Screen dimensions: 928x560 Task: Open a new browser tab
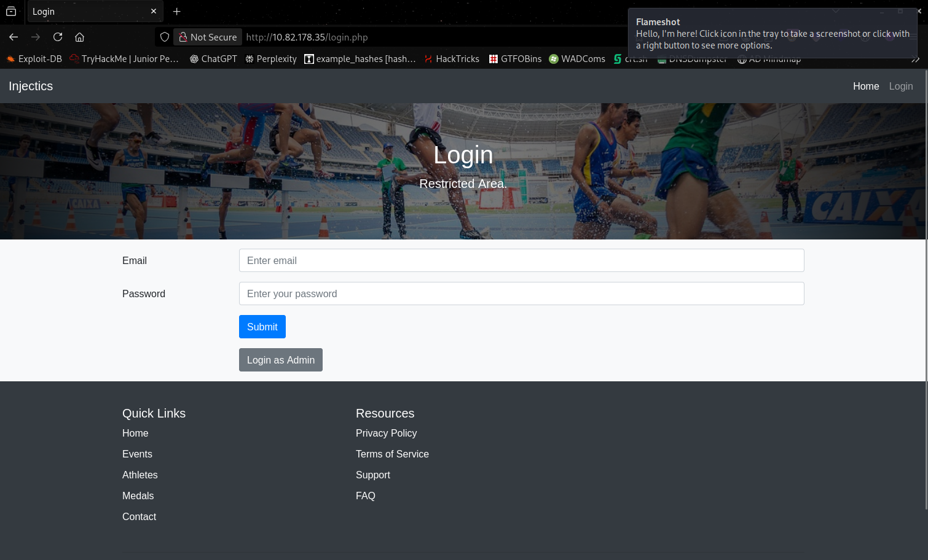pyautogui.click(x=176, y=12)
